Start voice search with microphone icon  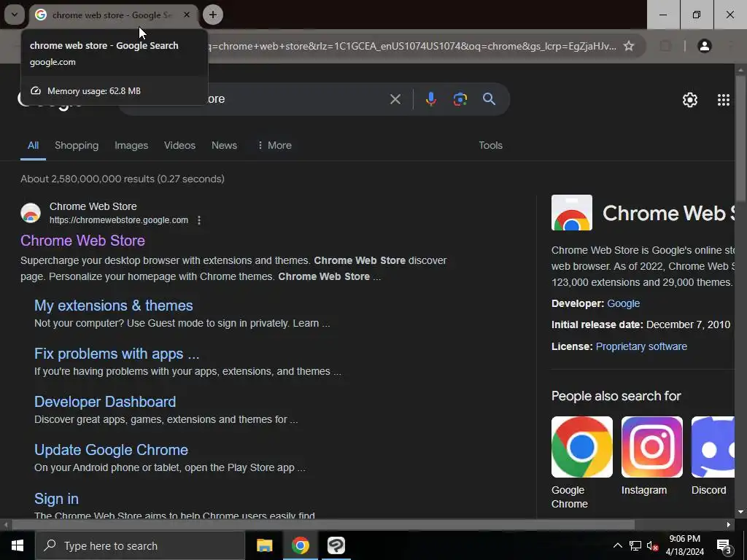[430, 99]
